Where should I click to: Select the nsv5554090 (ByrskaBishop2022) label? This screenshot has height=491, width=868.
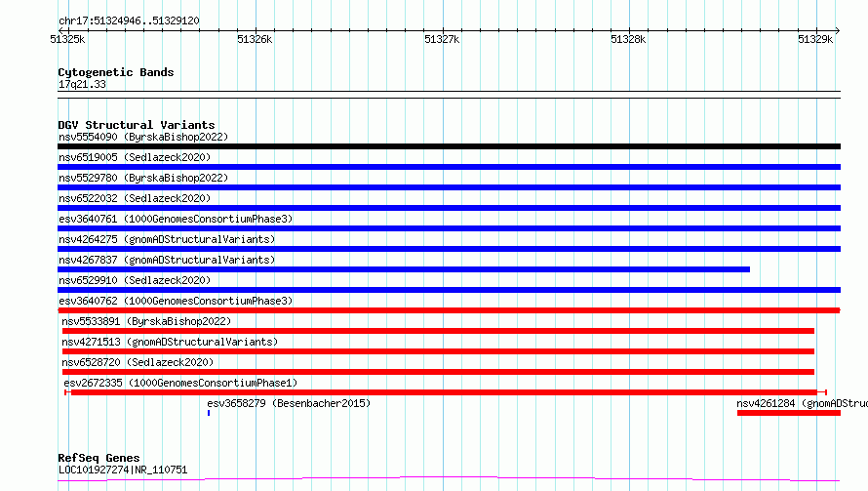click(x=143, y=137)
